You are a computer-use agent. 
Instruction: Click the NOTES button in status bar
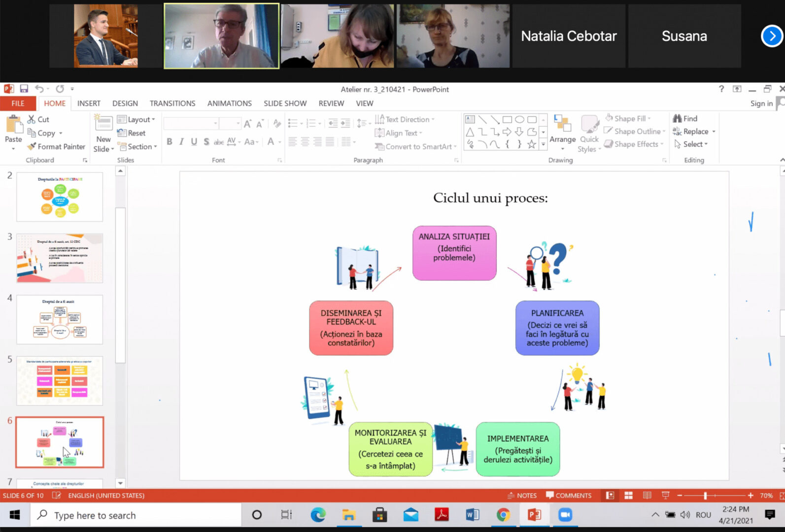[x=522, y=496]
